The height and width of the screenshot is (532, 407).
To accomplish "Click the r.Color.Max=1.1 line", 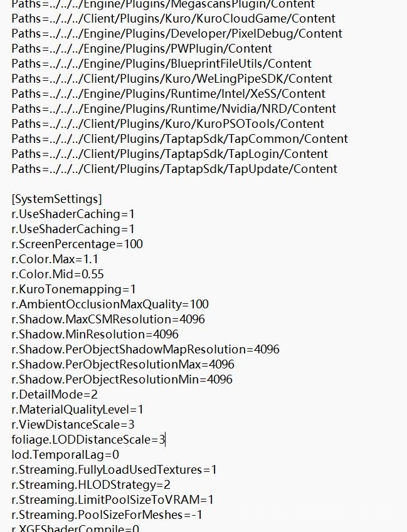I will [x=55, y=259].
